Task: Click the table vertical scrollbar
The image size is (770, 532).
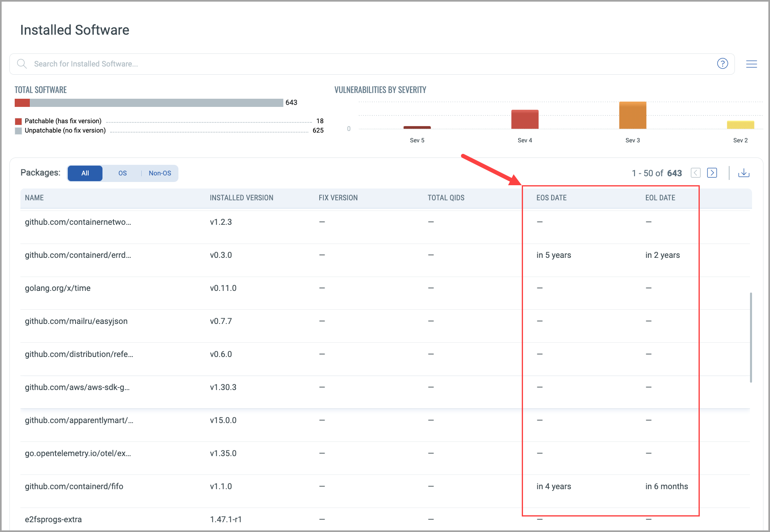Action: pyautogui.click(x=751, y=337)
